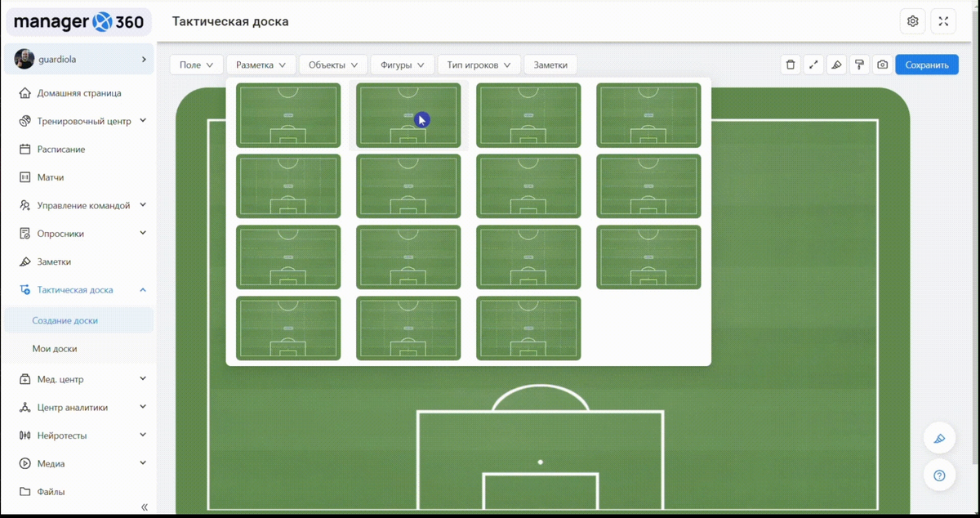980x518 pixels.
Task: Expand the guardiola profile chevron
Action: tap(144, 59)
